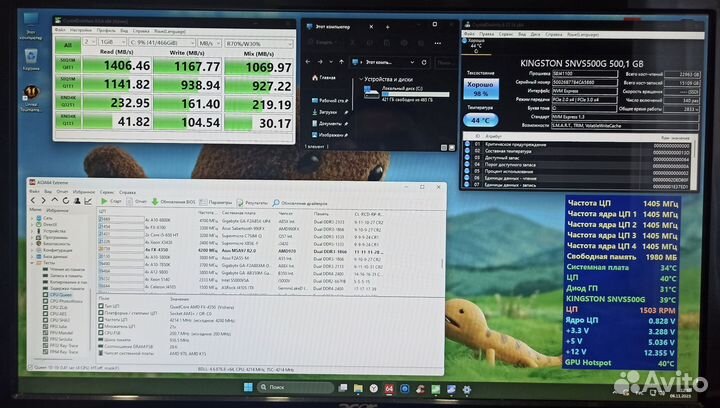
Task: Click the green All button in CrystalDiskMark
Action: 67,44
